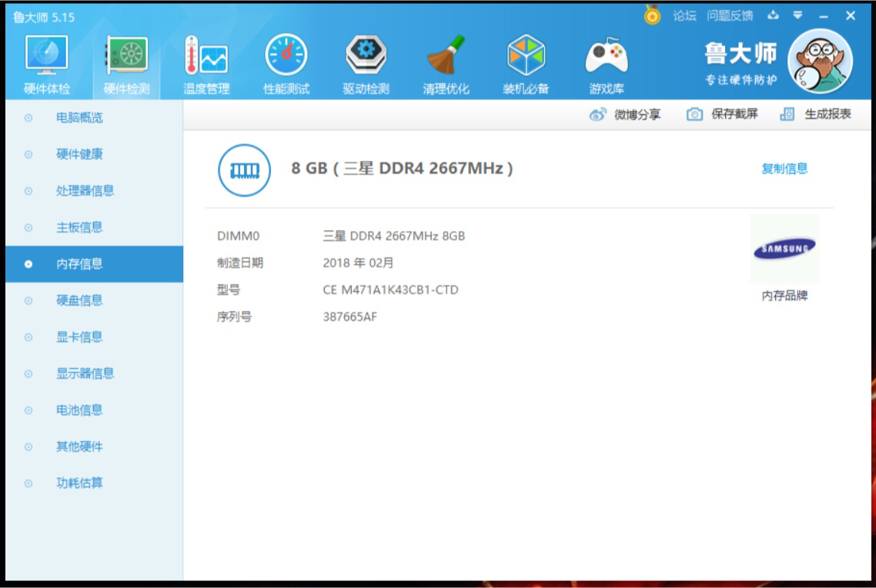
Task: Close the 鲁大师 window
Action: pyautogui.click(x=851, y=15)
